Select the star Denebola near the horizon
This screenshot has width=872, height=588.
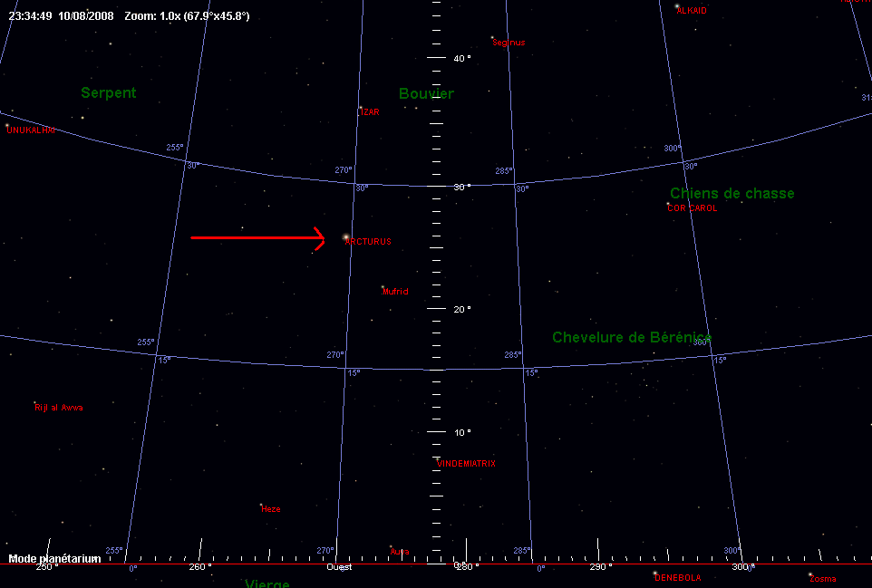coord(654,573)
